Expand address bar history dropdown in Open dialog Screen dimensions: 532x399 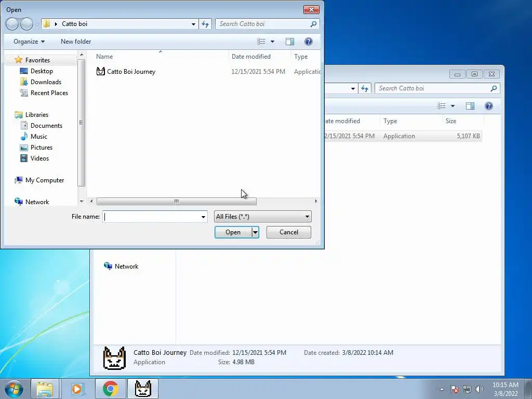click(193, 24)
